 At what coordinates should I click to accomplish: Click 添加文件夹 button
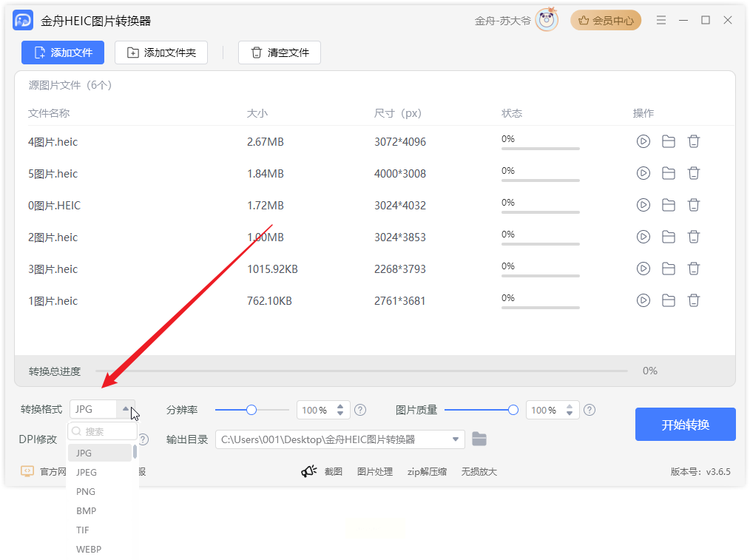(x=161, y=52)
